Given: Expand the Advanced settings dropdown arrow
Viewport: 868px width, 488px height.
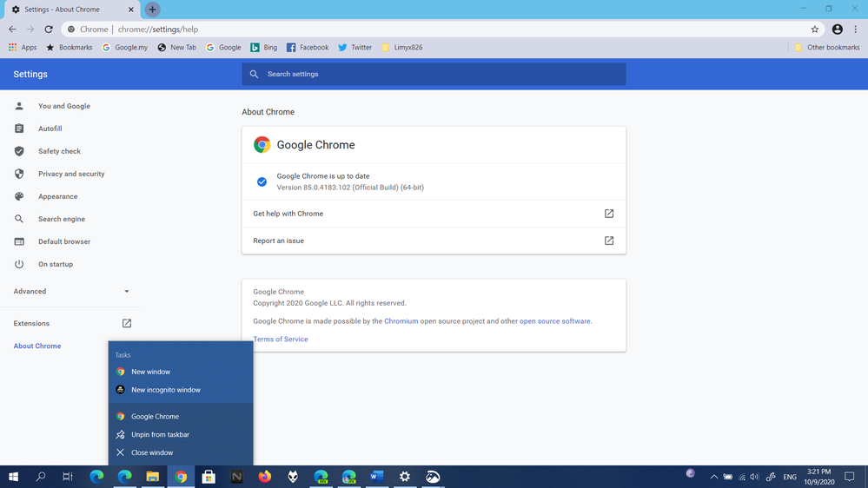Looking at the screenshot, I should (127, 292).
